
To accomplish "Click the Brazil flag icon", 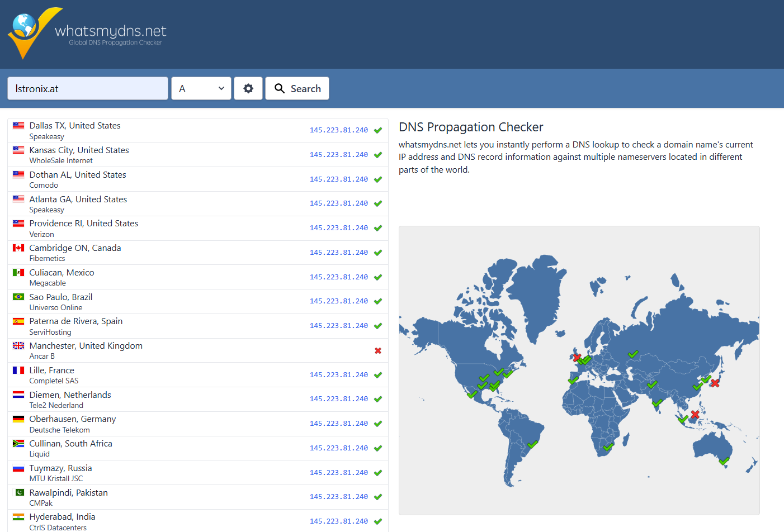I will click(18, 297).
